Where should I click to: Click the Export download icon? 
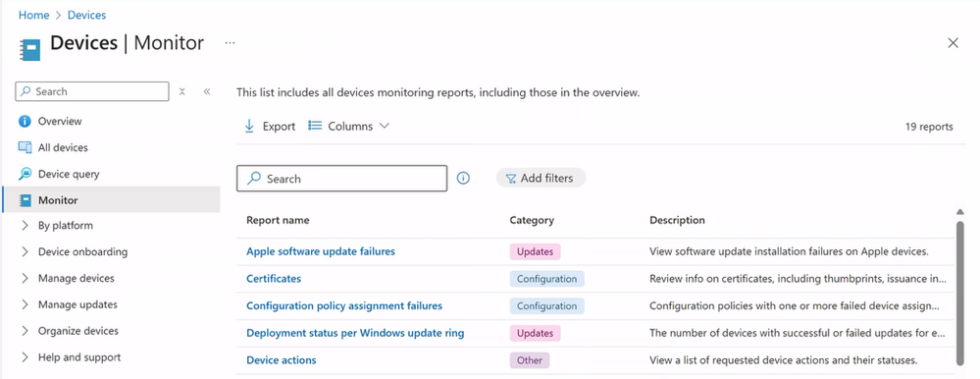[x=249, y=127]
